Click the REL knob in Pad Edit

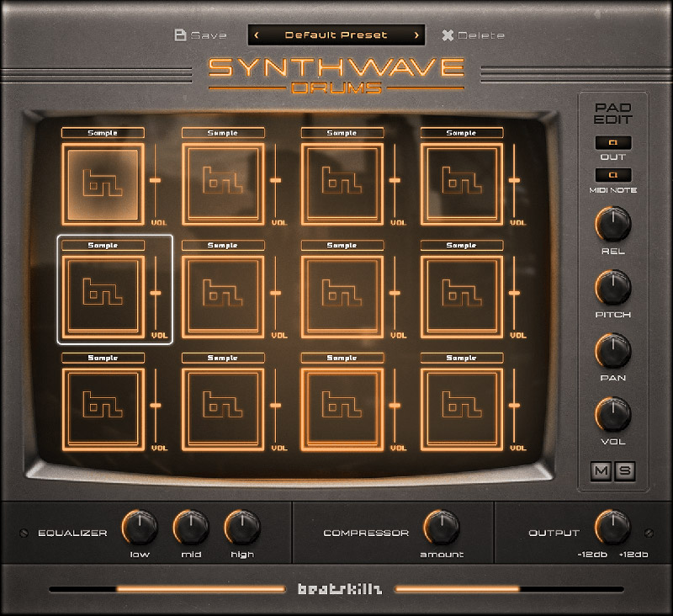(x=613, y=224)
